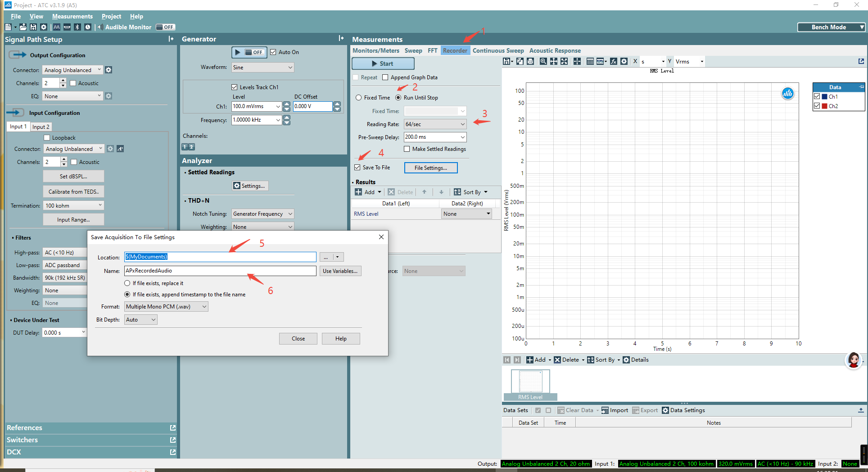Toggle Levels Track Ch1 checkbox
Viewport: 868px width, 472px height.
click(234, 87)
